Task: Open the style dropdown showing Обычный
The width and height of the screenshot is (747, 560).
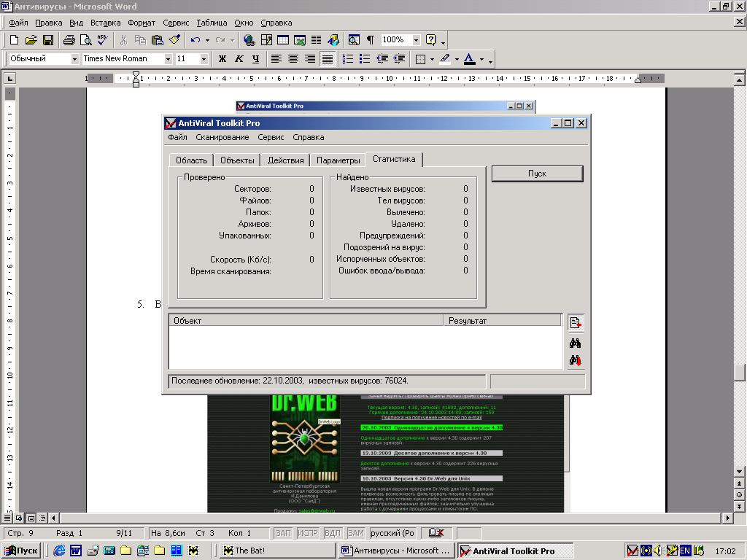Action: point(75,59)
